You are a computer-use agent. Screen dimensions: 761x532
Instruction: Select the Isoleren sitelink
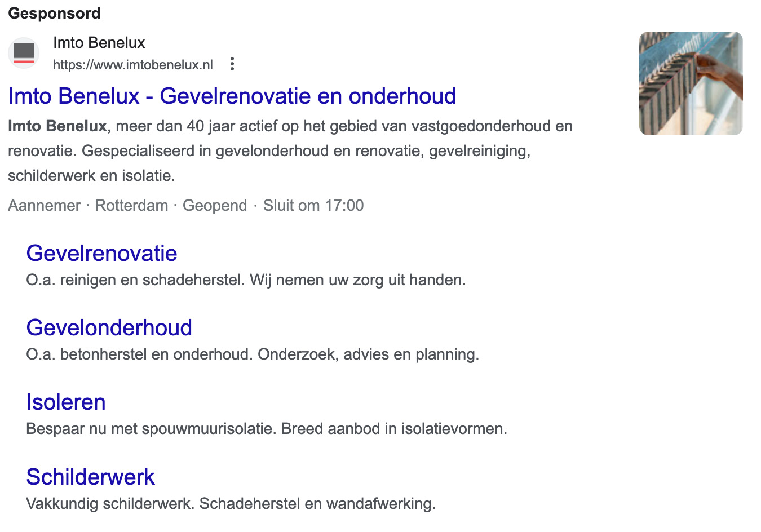(66, 402)
